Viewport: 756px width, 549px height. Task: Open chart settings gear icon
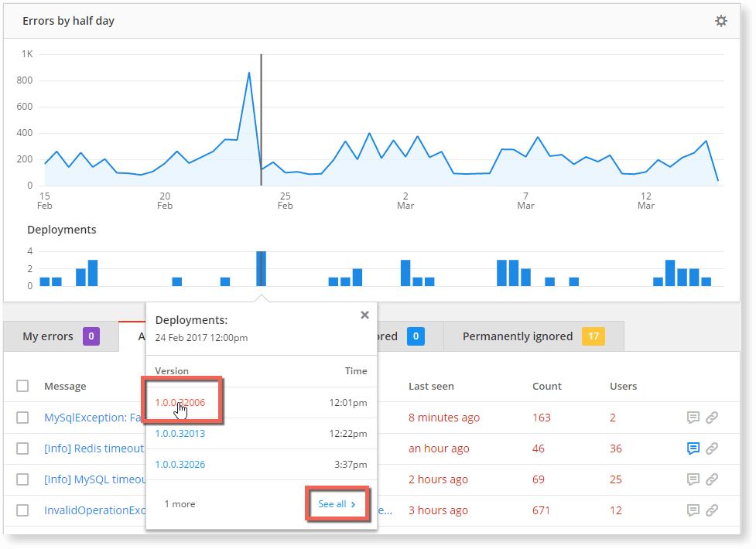click(720, 21)
